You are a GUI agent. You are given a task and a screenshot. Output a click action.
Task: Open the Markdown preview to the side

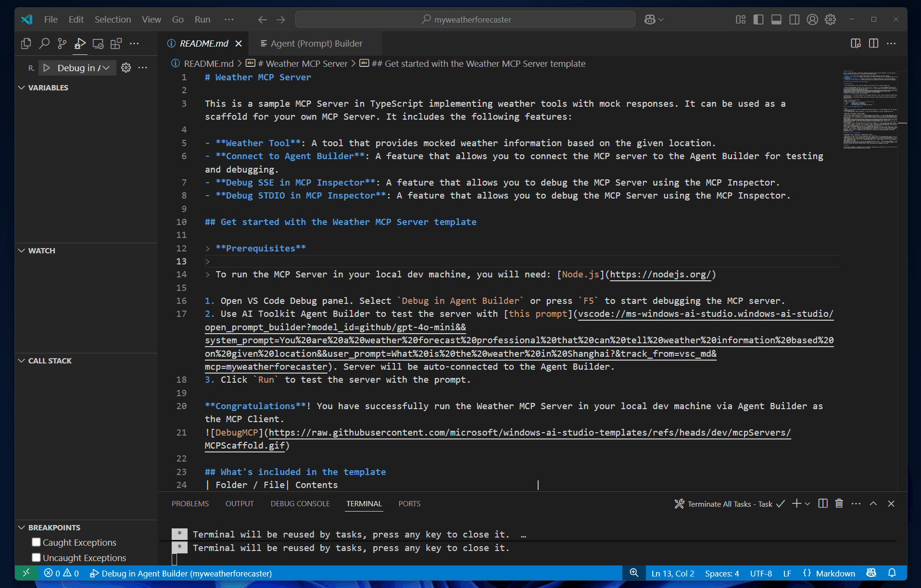pyautogui.click(x=856, y=43)
